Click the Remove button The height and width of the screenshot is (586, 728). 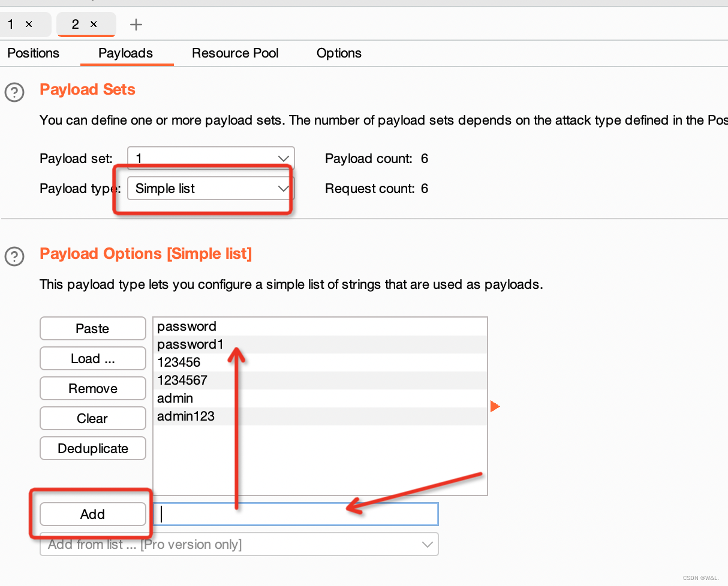pyautogui.click(x=93, y=388)
